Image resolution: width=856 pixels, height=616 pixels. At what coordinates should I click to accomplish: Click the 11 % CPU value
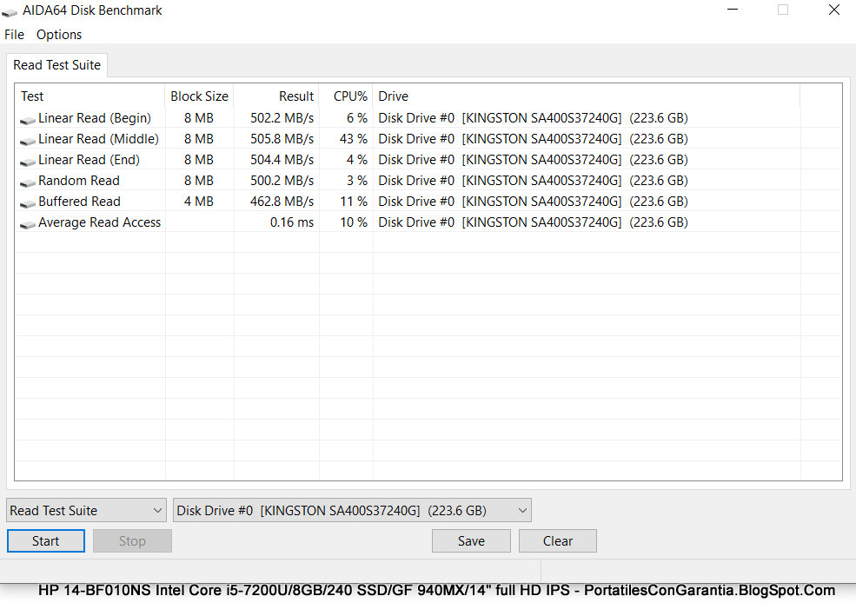pos(353,202)
